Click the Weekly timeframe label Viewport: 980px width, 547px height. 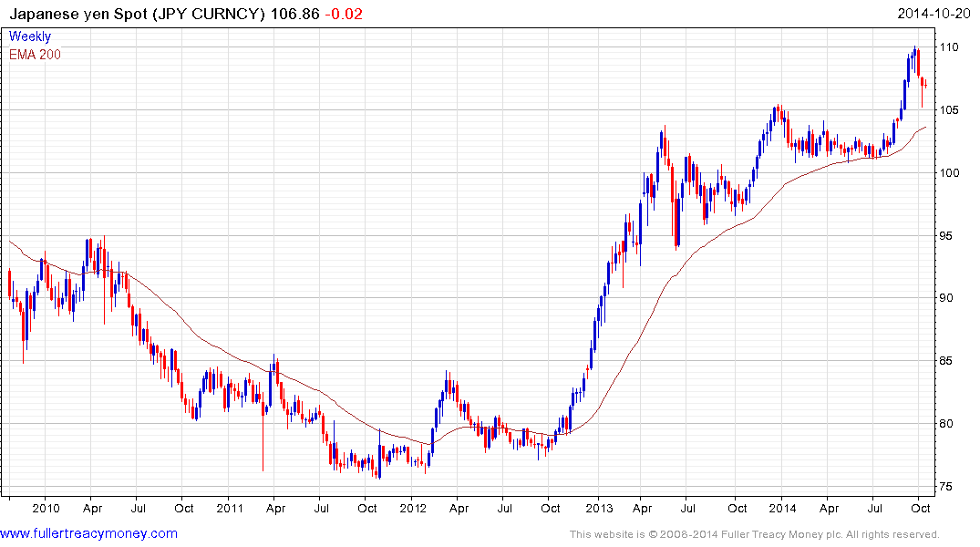pos(29,36)
